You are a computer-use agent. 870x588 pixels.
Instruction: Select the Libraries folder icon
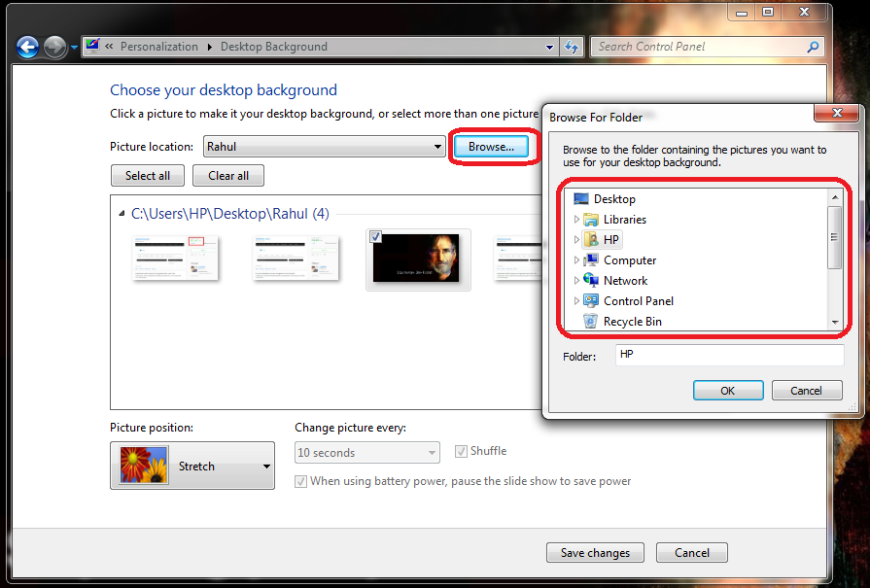click(x=591, y=220)
